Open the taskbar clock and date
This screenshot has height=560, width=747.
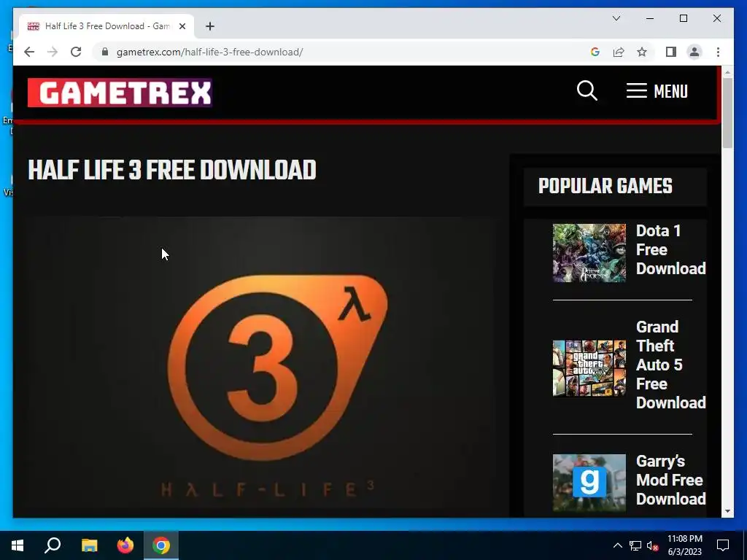[684, 545]
